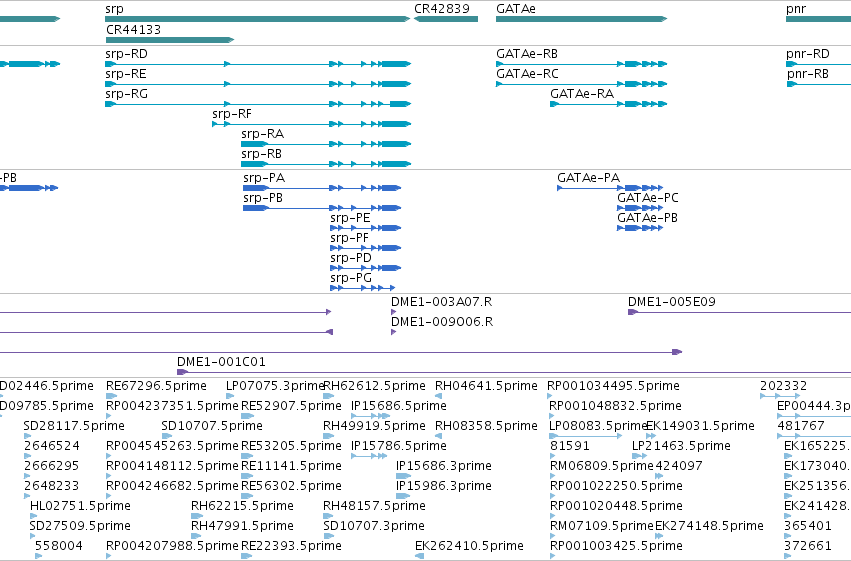Click the RH62612.5prime EST
The width and height of the screenshot is (851, 561).
[328, 396]
